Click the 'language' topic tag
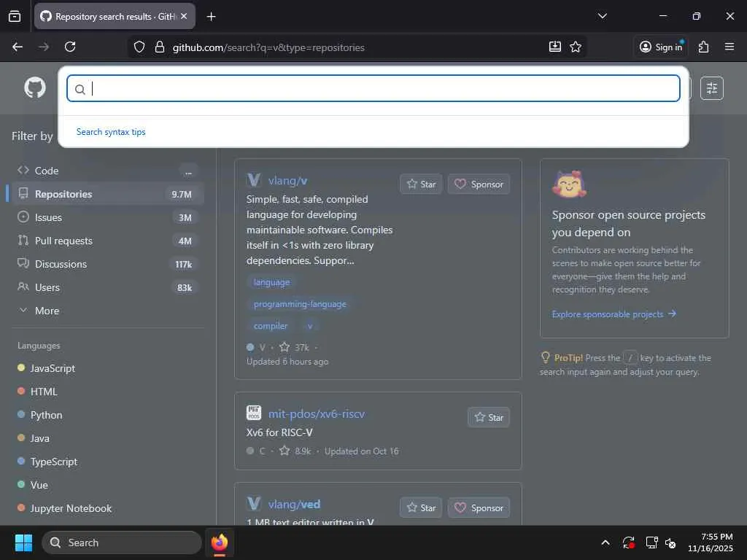 [x=271, y=282]
